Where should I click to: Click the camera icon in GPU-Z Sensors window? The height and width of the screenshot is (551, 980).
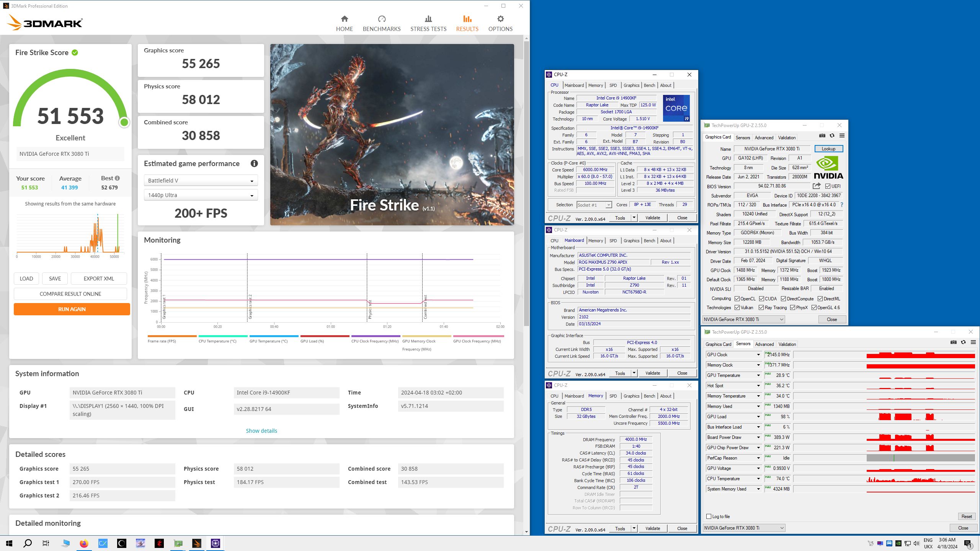tap(953, 342)
